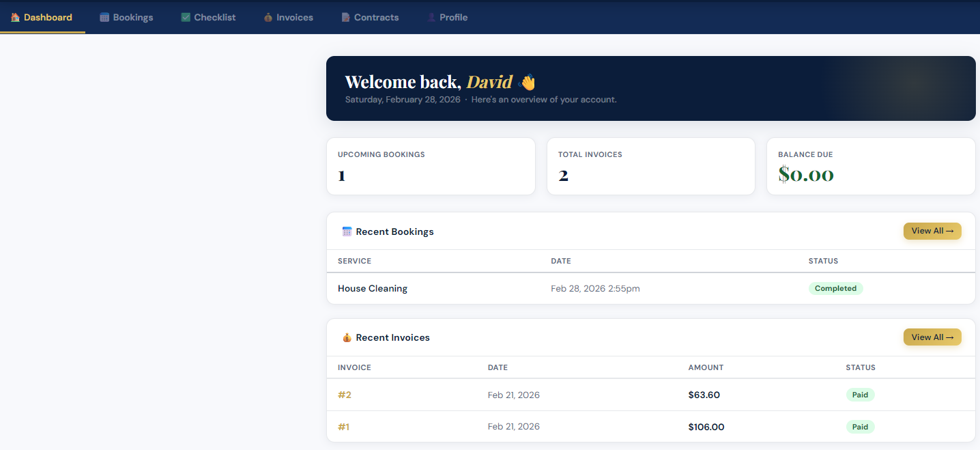Viewport: 980px width, 450px height.
Task: Click the money bag icon beside Recent Invoices heading
Action: 347,337
